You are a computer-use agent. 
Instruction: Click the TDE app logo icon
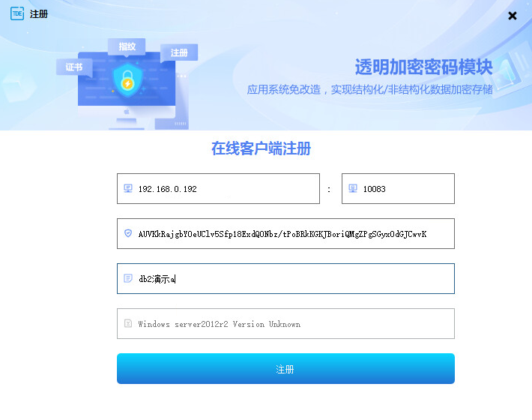(17, 13)
